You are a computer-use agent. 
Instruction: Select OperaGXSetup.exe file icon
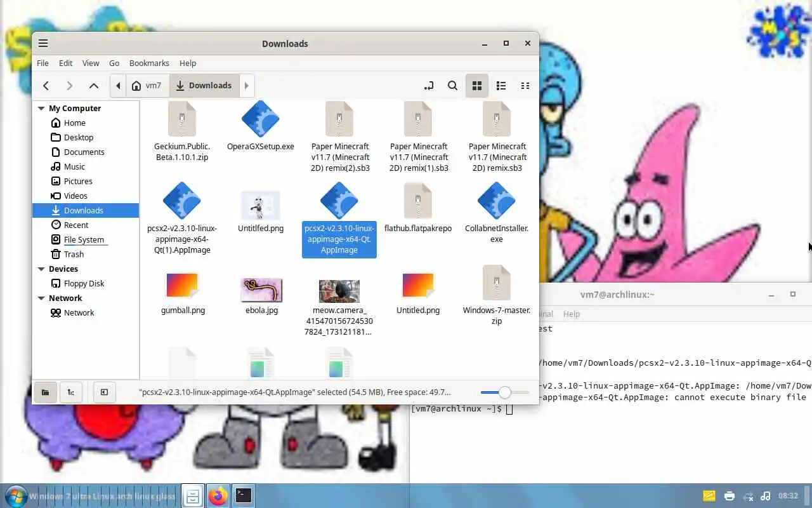coord(261,119)
